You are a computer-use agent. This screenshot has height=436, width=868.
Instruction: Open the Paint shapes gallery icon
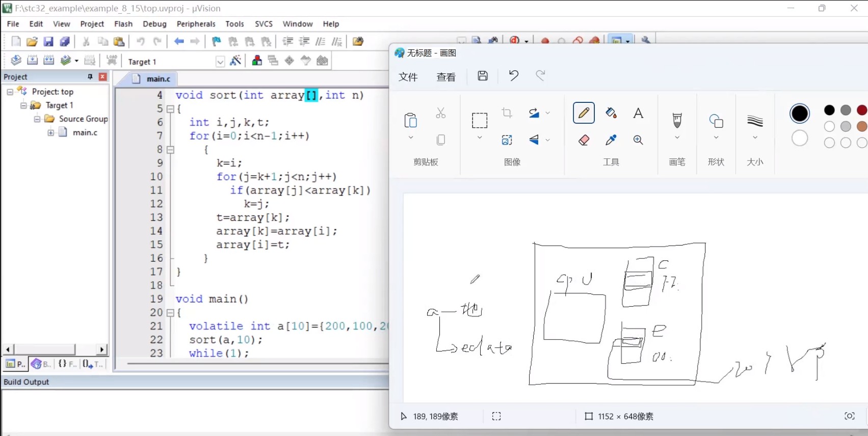[716, 121]
